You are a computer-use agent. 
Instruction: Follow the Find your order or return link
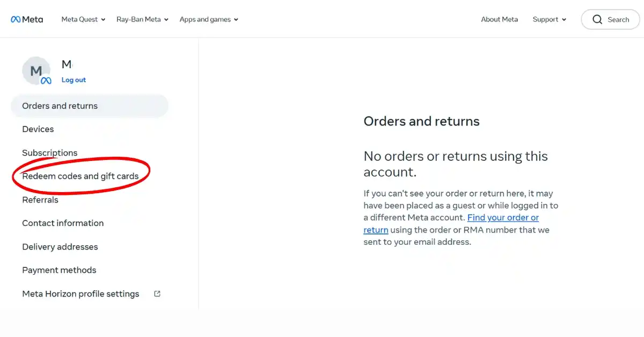point(503,217)
